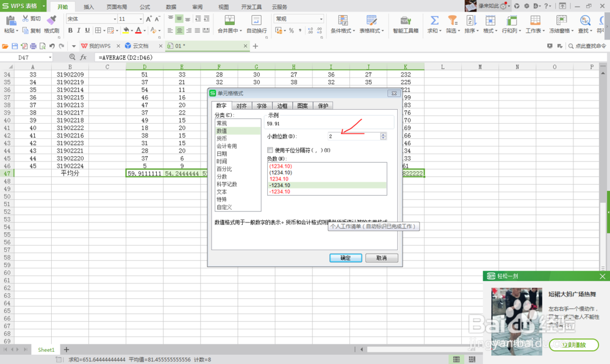Add a new sheet with plus icon

tap(66, 349)
